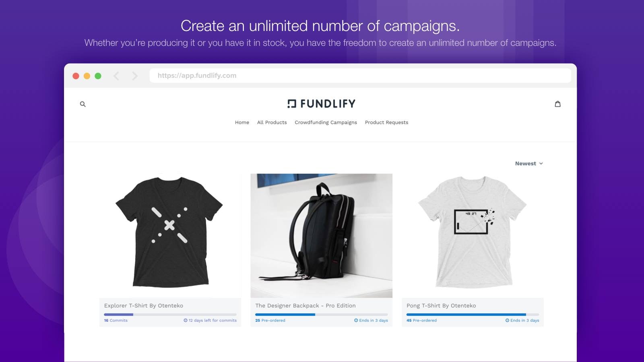Viewport: 644px width, 362px height.
Task: Click the green traffic light to expand window
Action: pos(98,75)
